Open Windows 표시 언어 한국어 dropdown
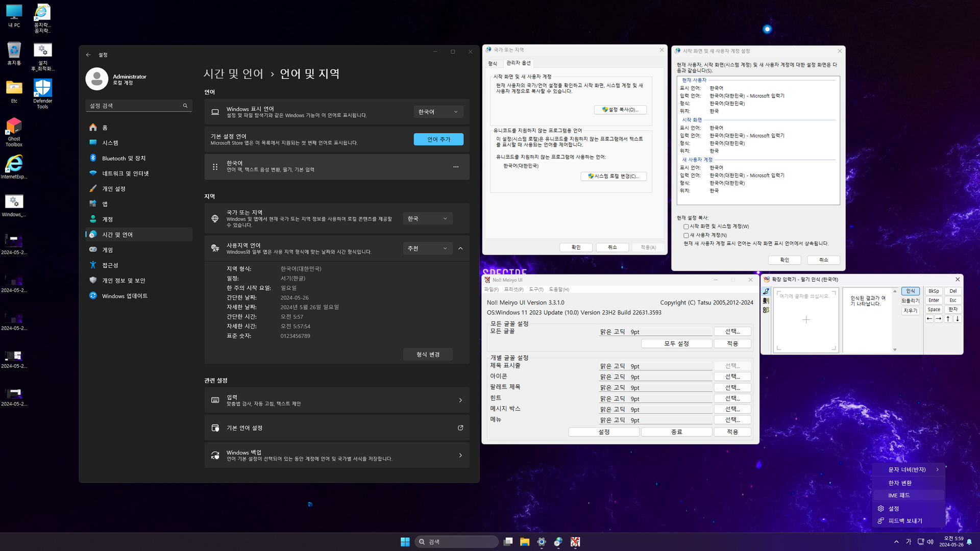980x551 pixels. point(438,112)
